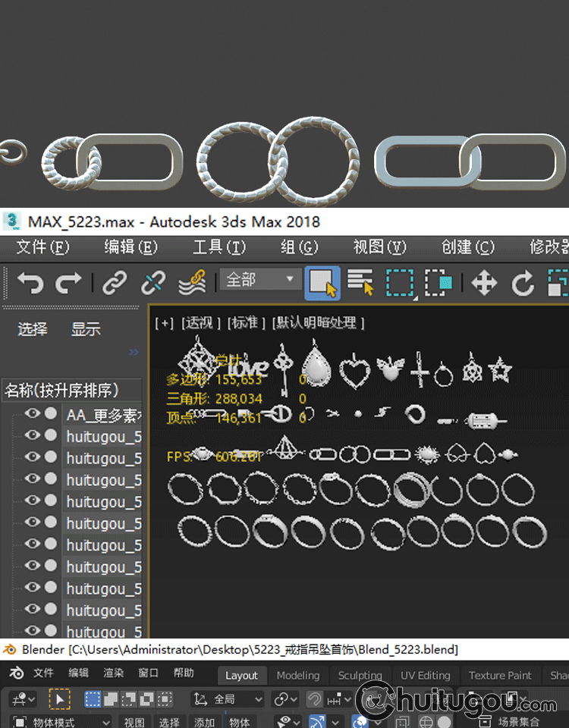The width and height of the screenshot is (569, 728).
Task: Toggle the Window/Crossing selection mode
Action: [x=439, y=284]
